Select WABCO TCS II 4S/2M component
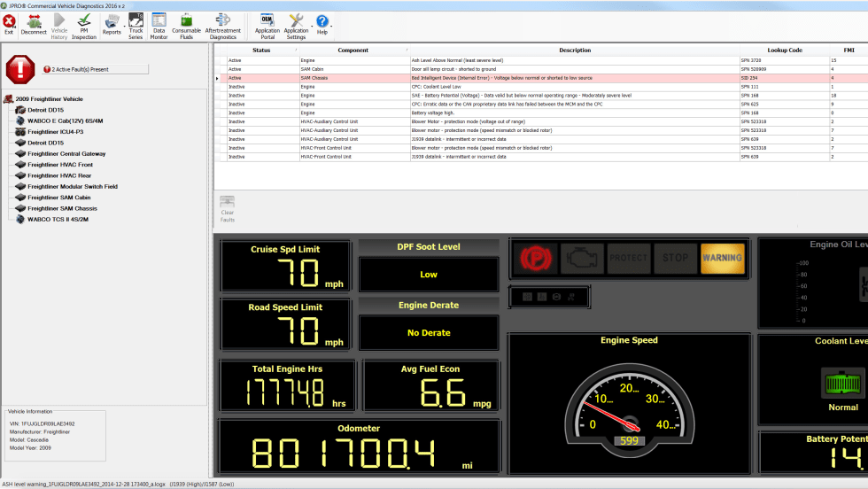The image size is (868, 489). pos(58,219)
